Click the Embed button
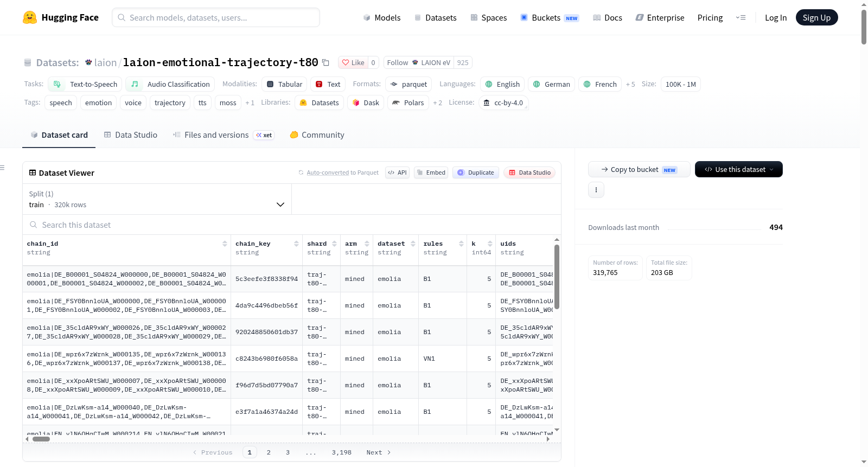The height and width of the screenshot is (467, 868). coord(431,172)
